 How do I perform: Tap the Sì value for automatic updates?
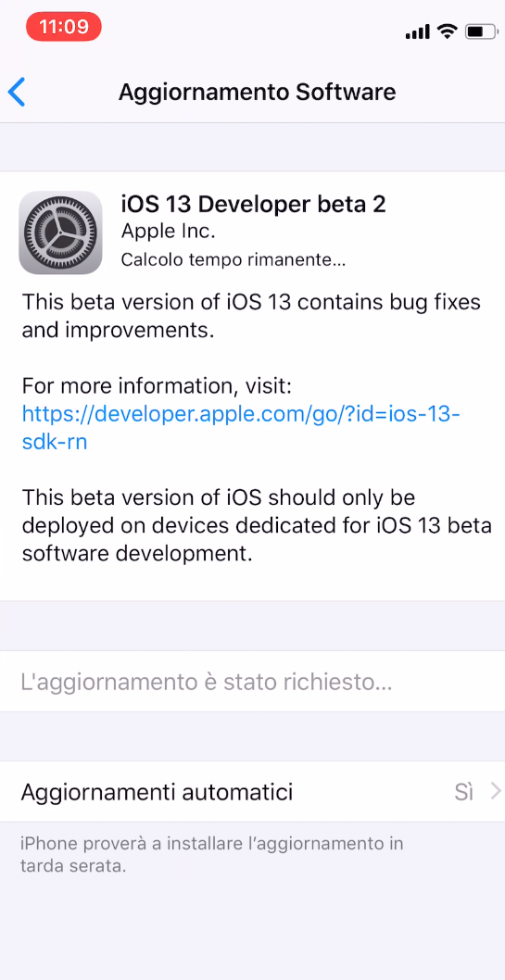[x=463, y=792]
